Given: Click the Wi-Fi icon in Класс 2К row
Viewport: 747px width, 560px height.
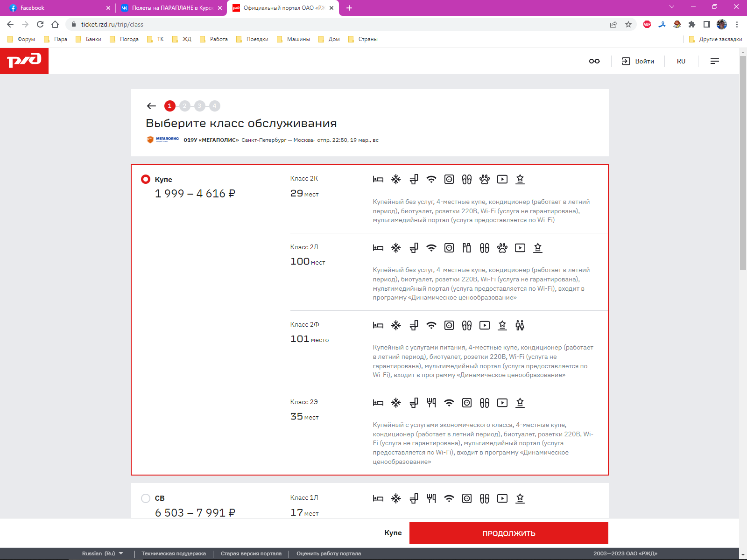Looking at the screenshot, I should 431,179.
